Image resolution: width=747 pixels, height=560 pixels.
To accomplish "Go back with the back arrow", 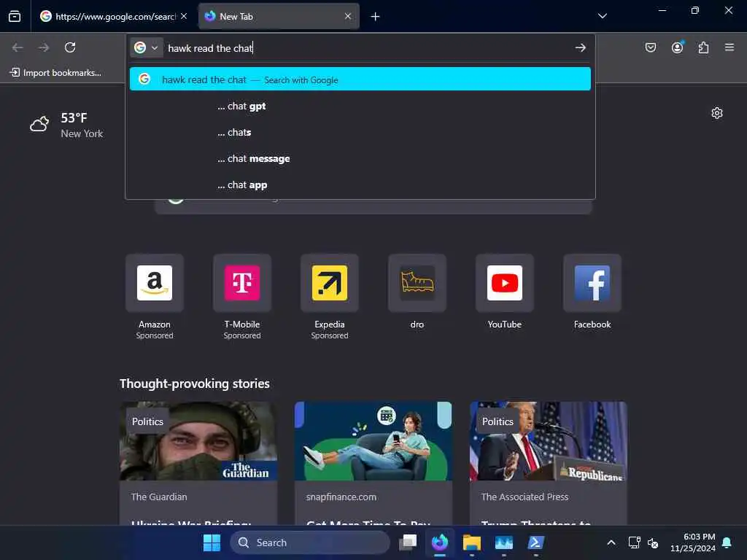I will 18,47.
